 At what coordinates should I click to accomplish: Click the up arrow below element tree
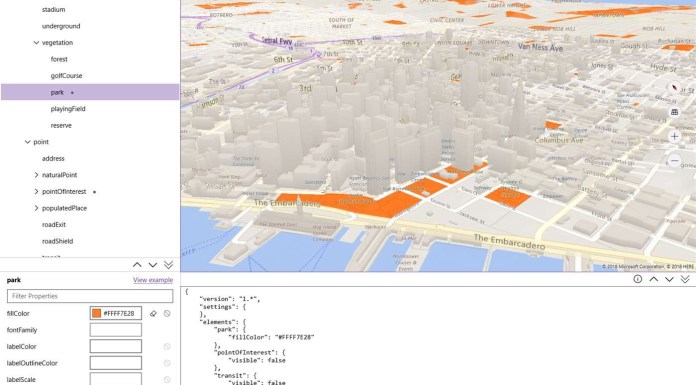pyautogui.click(x=137, y=265)
